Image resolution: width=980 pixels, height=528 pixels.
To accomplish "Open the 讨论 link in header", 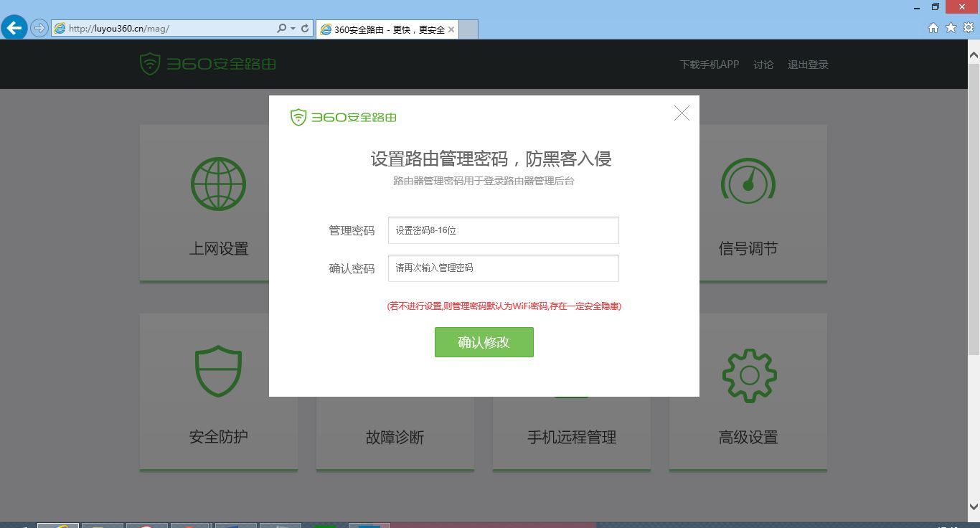I will pos(763,65).
